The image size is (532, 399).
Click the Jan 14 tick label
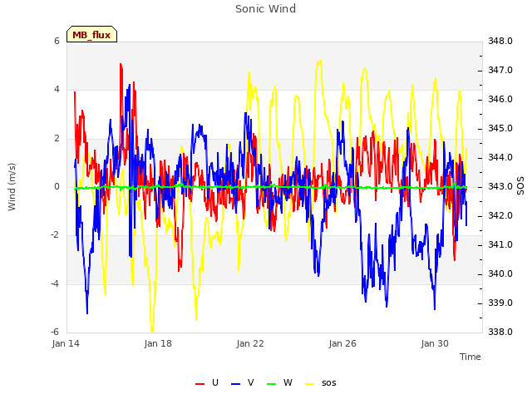pos(66,343)
